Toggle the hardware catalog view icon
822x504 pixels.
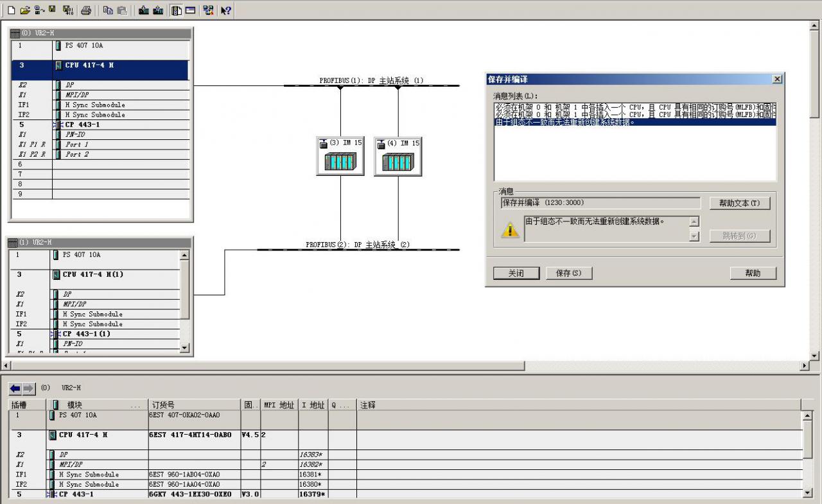click(176, 10)
